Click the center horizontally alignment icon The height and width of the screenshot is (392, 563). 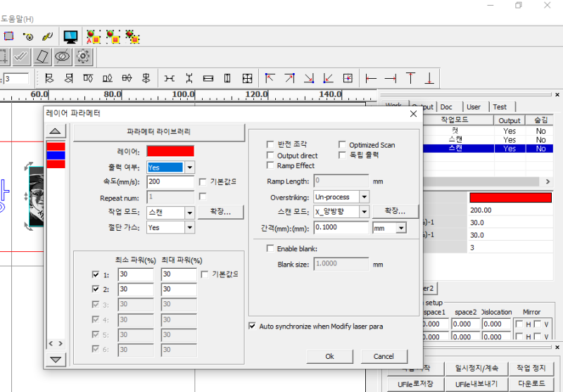pyautogui.click(x=127, y=78)
